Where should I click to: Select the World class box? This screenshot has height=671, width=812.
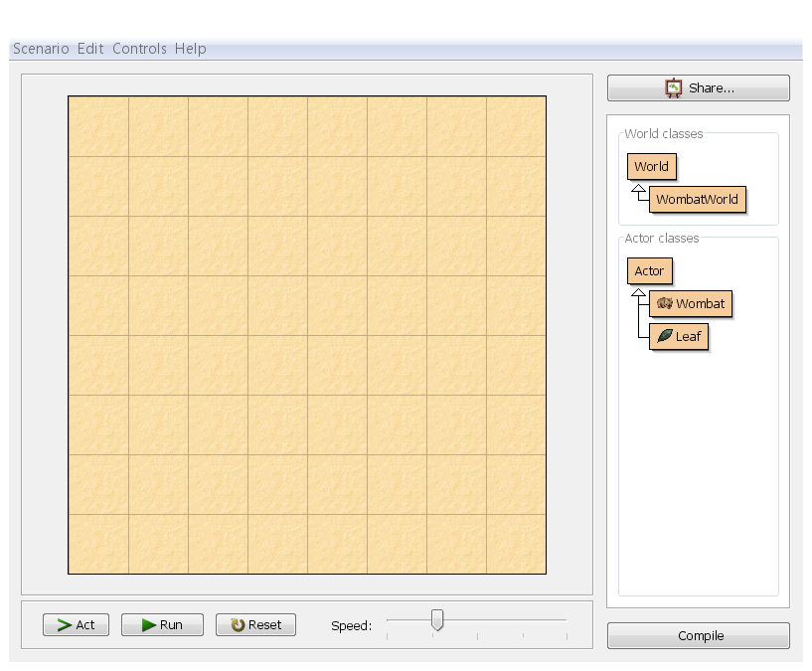click(x=651, y=166)
